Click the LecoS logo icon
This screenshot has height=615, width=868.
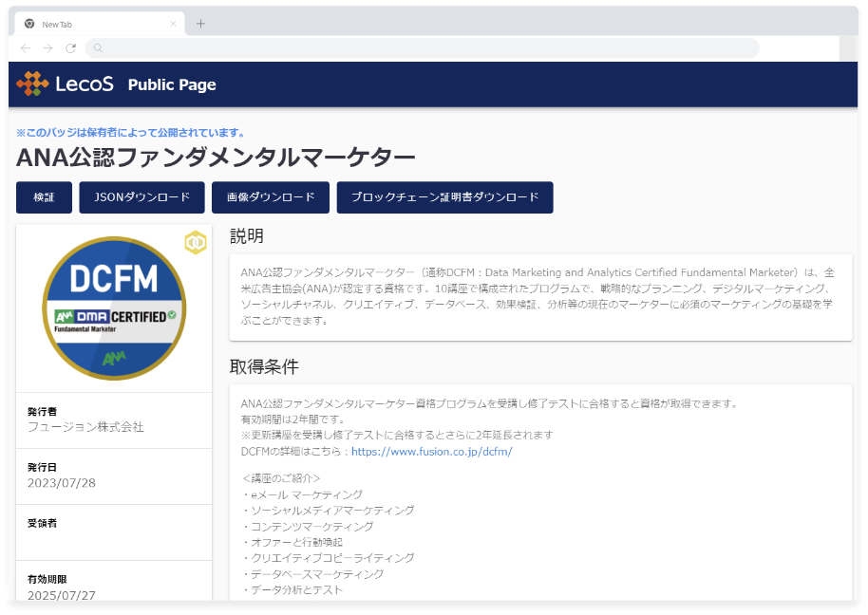click(32, 84)
